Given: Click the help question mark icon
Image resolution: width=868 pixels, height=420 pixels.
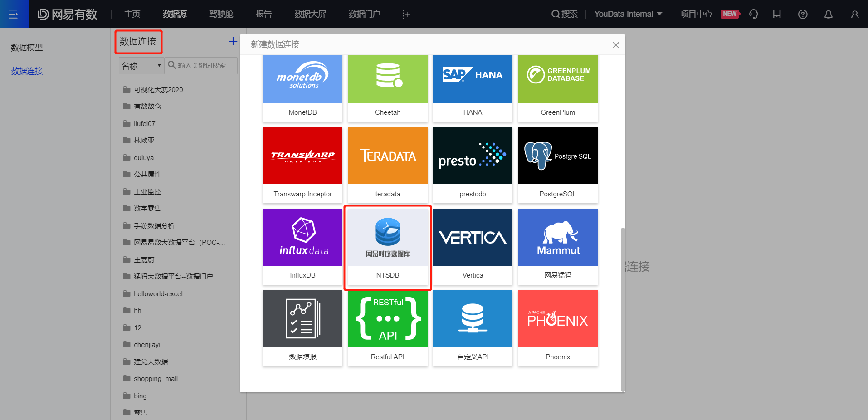Looking at the screenshot, I should click(803, 14).
